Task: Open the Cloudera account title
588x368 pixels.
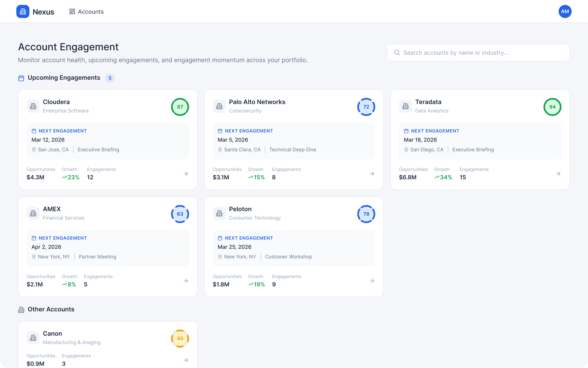Action: (x=56, y=102)
